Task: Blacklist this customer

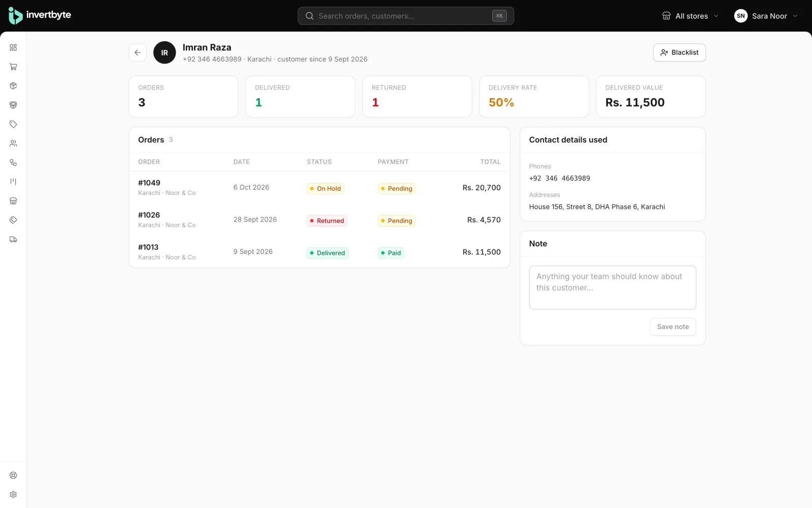Action: [679, 52]
